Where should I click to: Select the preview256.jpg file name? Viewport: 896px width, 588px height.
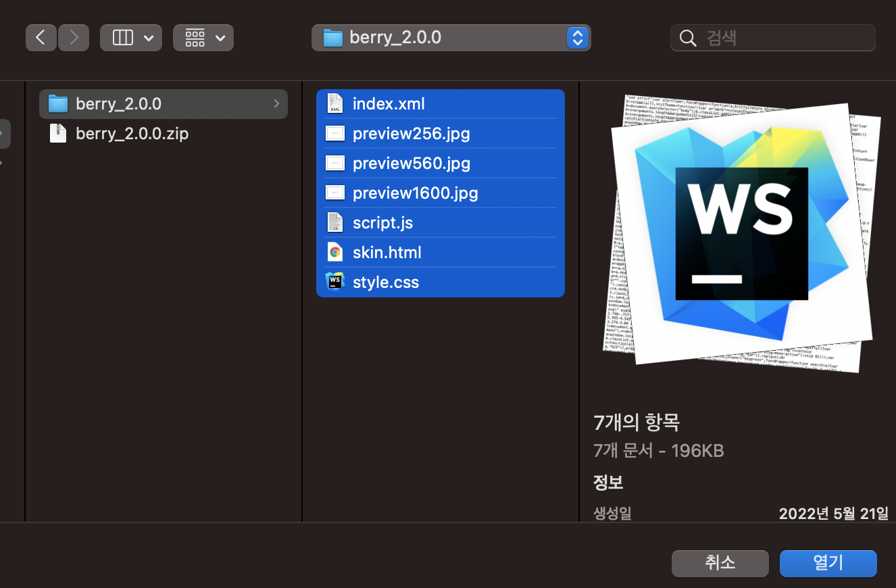tap(411, 134)
